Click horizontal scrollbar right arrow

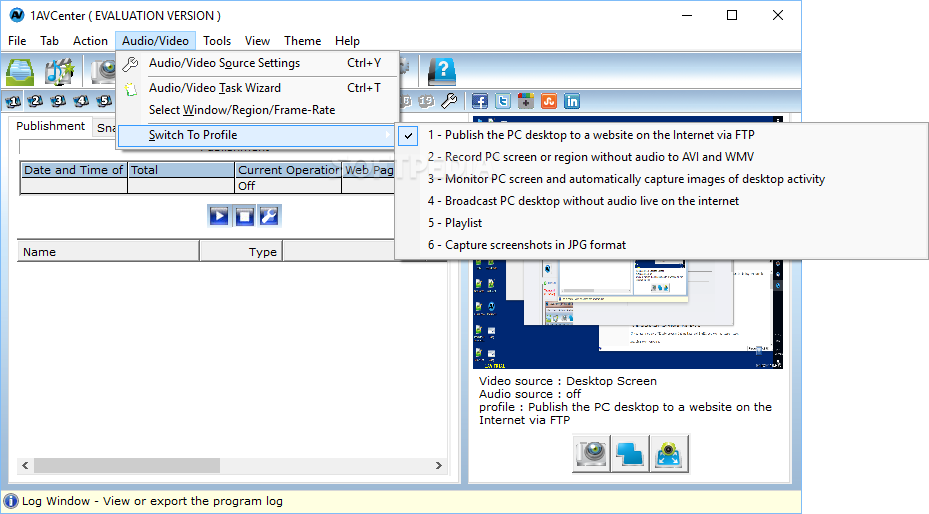pos(438,465)
